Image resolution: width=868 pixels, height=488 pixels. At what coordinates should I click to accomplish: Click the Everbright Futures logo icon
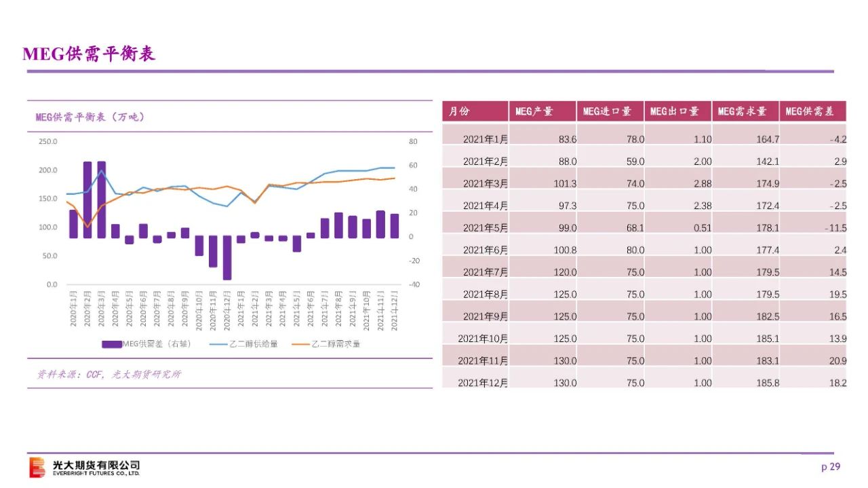click(37, 468)
